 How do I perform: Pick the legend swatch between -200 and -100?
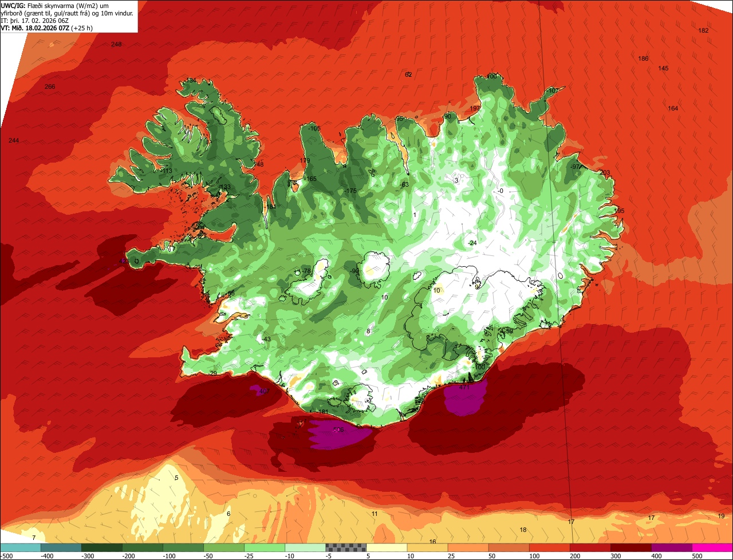tap(143, 547)
